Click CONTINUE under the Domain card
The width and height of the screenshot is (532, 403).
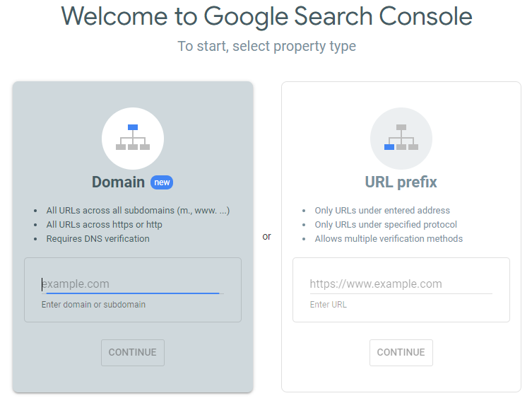[x=133, y=352]
